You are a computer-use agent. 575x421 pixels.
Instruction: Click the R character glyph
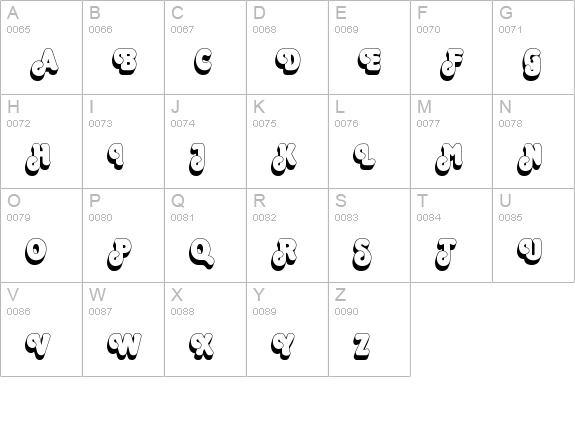click(x=284, y=254)
